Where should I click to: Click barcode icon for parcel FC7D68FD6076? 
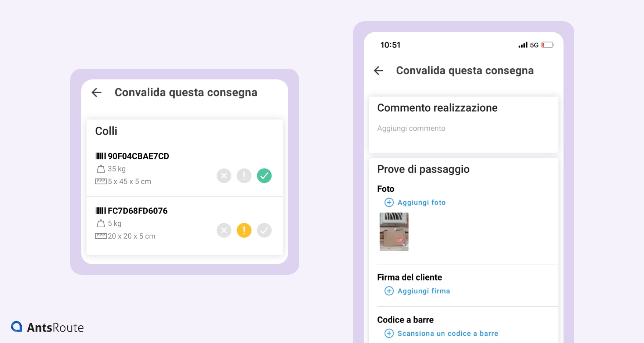[101, 211]
